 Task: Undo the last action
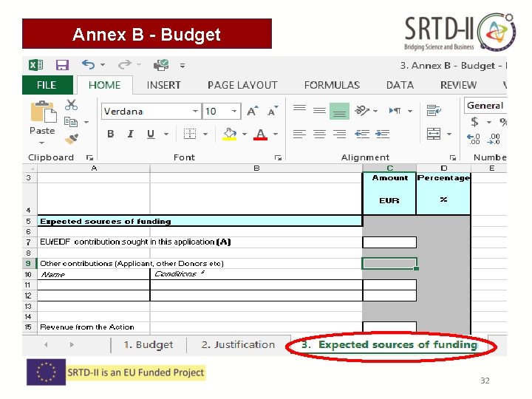point(88,64)
